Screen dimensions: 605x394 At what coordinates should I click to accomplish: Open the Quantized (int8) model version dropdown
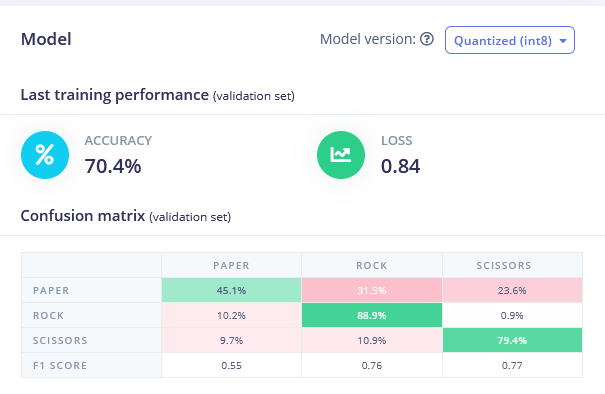point(510,40)
